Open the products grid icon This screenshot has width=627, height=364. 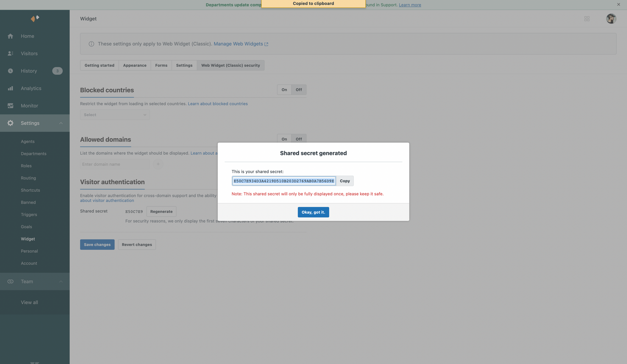tap(587, 19)
